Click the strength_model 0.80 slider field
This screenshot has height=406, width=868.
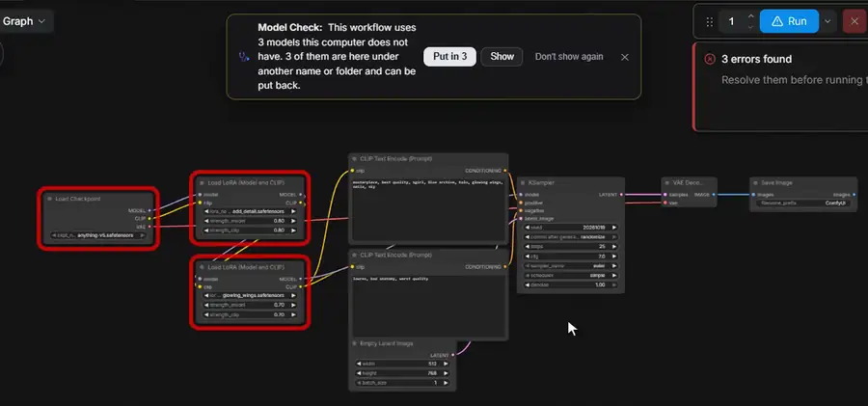250,221
